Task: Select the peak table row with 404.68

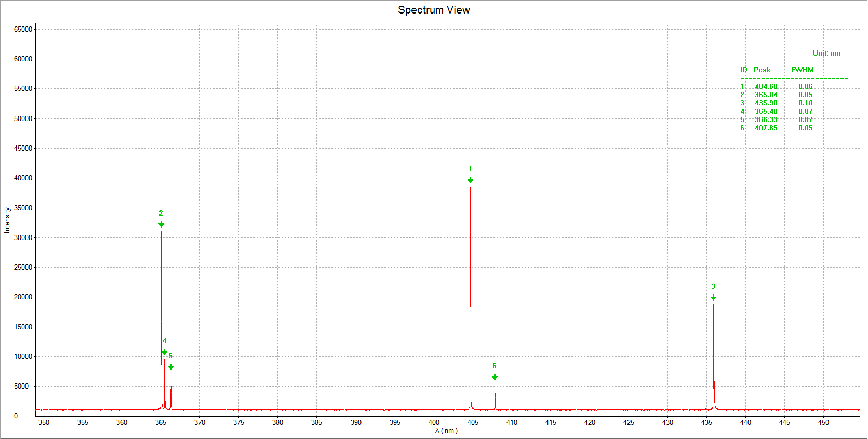Action: (777, 87)
